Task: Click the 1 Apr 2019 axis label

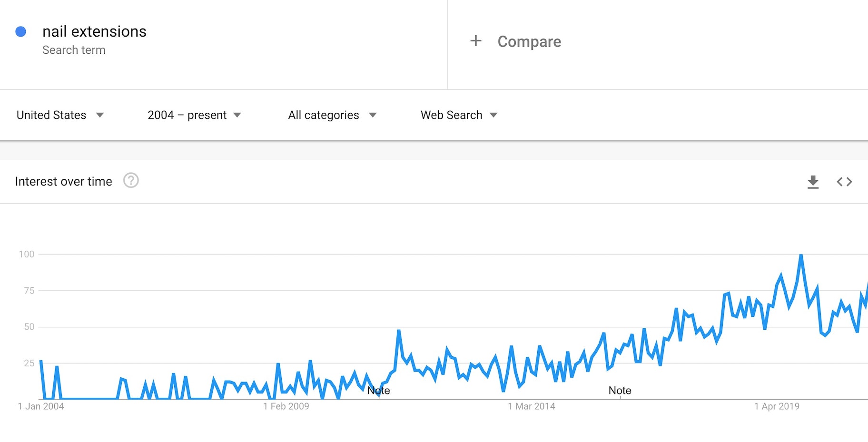Action: [777, 406]
